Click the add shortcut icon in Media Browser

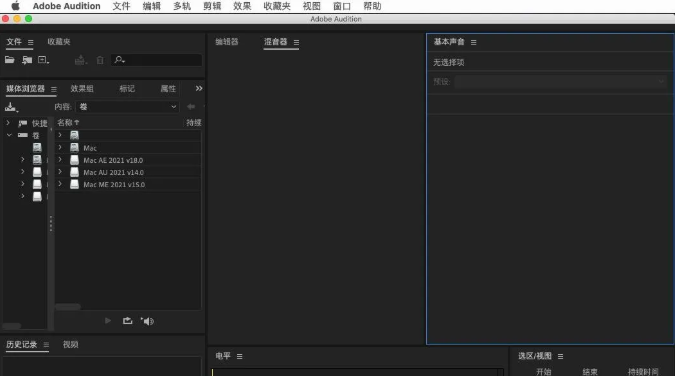click(11, 107)
